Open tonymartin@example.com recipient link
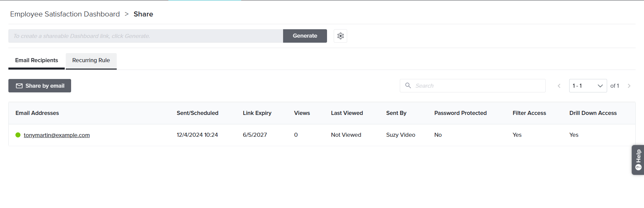This screenshot has height=208, width=644. 57,135
